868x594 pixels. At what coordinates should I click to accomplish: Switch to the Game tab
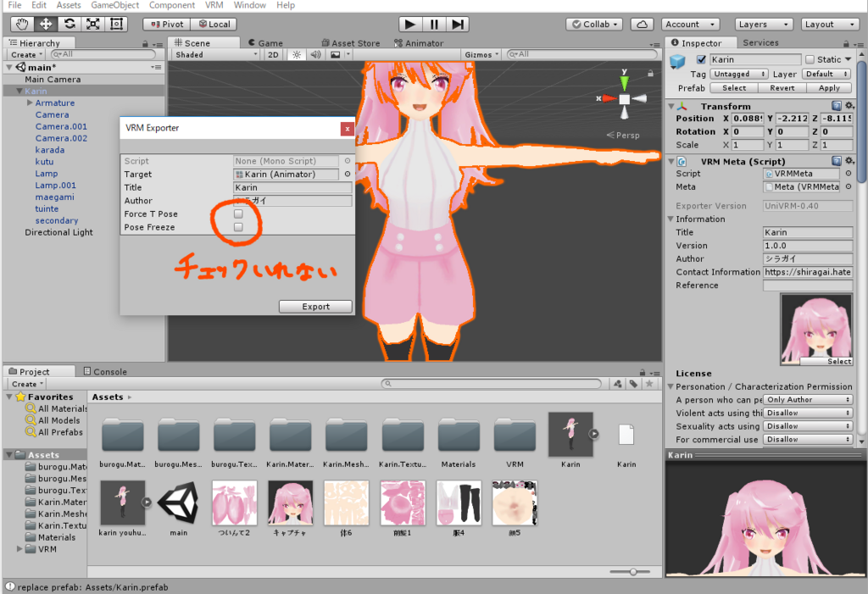(x=265, y=43)
